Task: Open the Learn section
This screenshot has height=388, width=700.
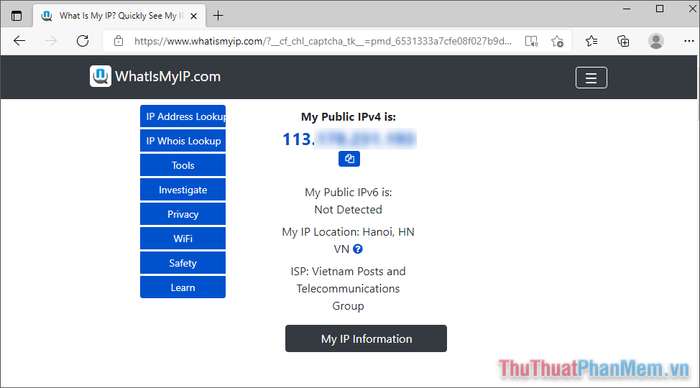Action: click(183, 288)
